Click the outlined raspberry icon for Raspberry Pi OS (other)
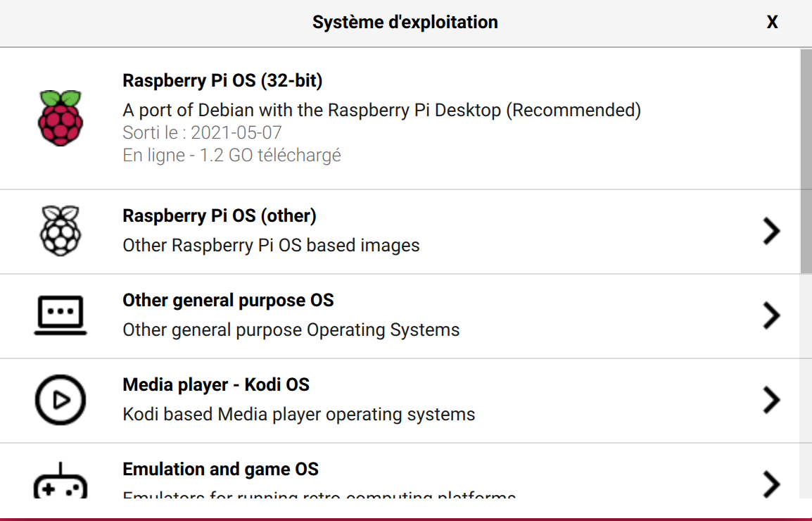 pyautogui.click(x=61, y=231)
